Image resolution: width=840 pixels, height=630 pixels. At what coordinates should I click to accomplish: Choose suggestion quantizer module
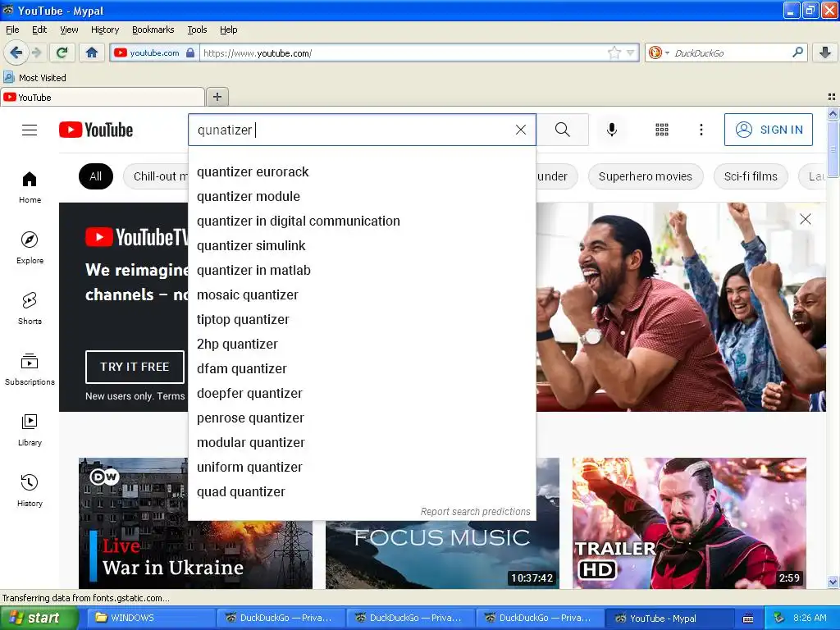point(362,197)
